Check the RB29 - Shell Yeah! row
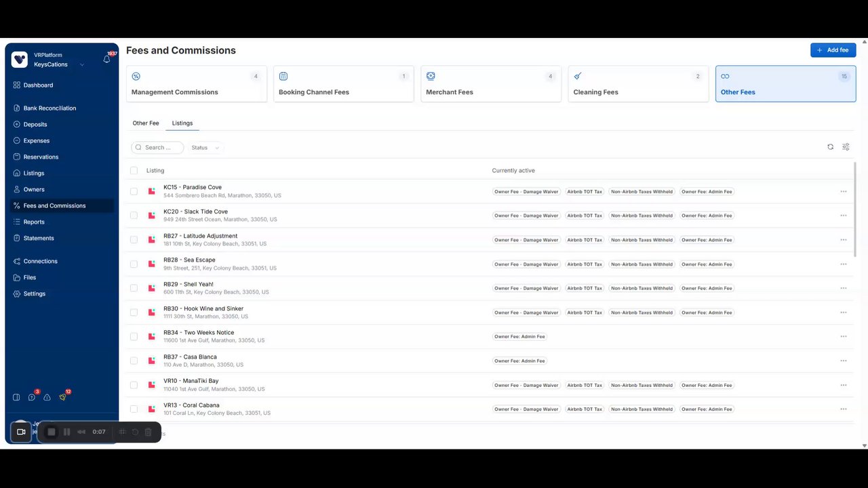 click(134, 288)
